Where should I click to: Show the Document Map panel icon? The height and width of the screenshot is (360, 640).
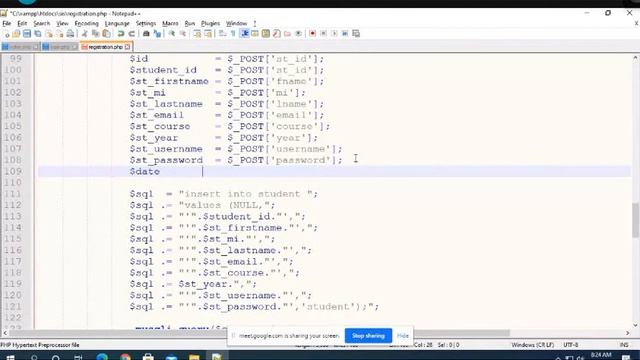(266, 33)
